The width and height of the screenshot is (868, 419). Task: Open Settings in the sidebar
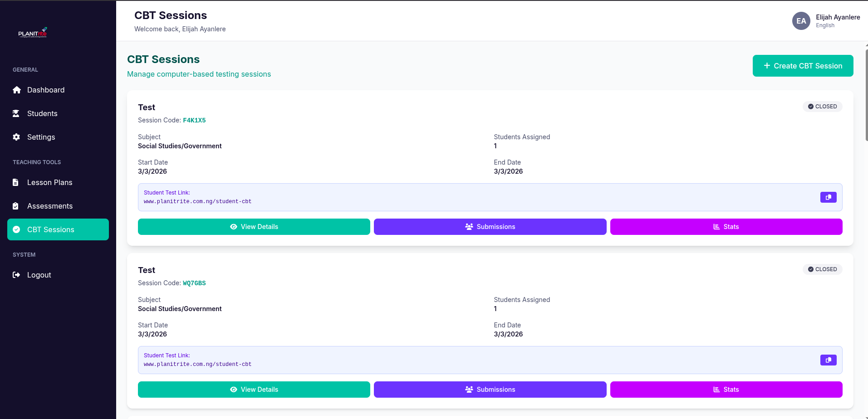(41, 137)
